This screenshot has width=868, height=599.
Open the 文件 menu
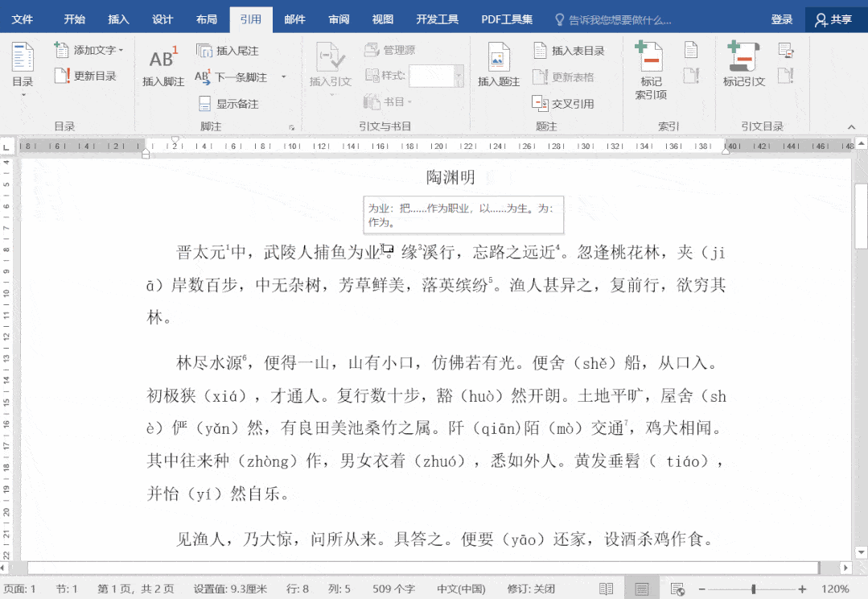[23, 19]
